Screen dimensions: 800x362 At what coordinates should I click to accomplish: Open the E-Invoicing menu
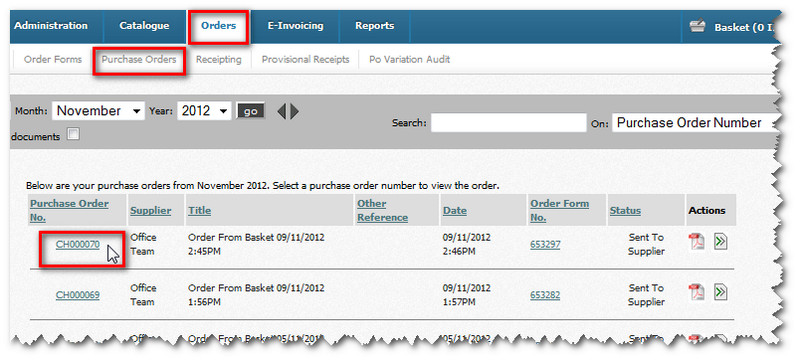coord(295,25)
